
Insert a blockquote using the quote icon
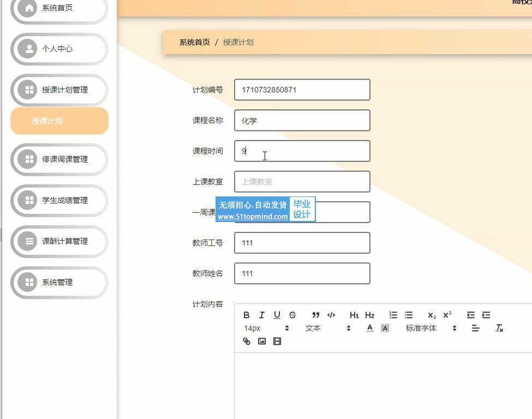[315, 315]
